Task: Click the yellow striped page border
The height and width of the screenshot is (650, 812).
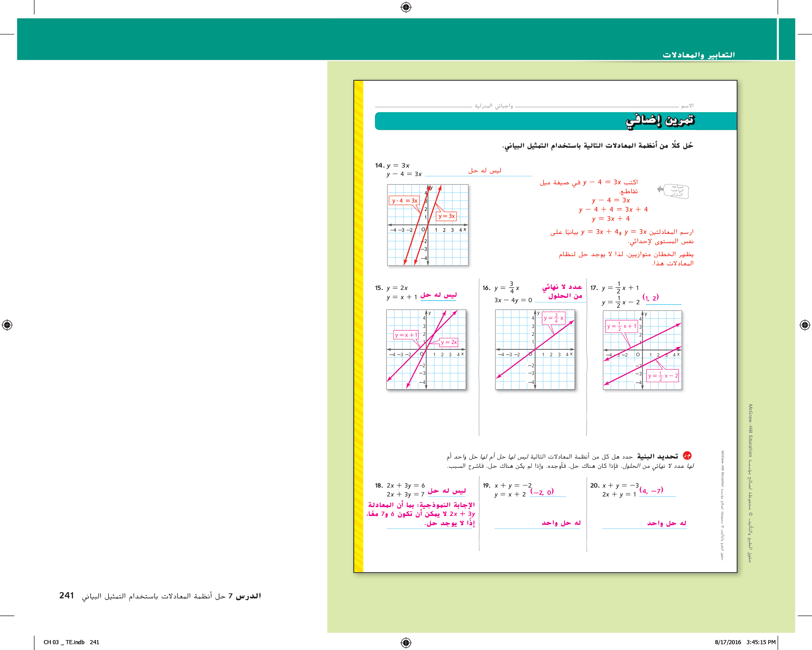Action: pyautogui.click(x=359, y=326)
